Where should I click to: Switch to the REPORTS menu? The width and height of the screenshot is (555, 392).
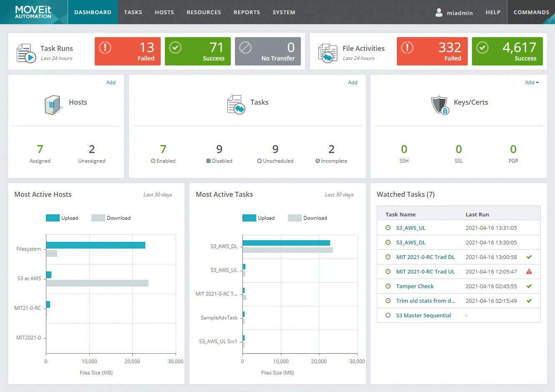[x=247, y=12]
